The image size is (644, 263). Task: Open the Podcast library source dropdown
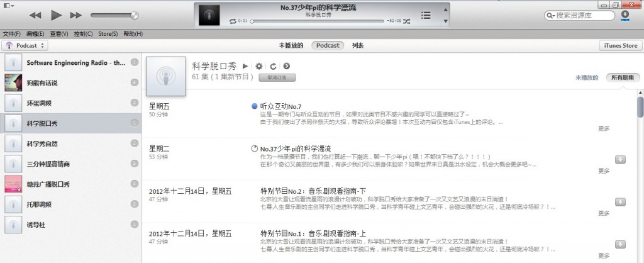tap(25, 45)
